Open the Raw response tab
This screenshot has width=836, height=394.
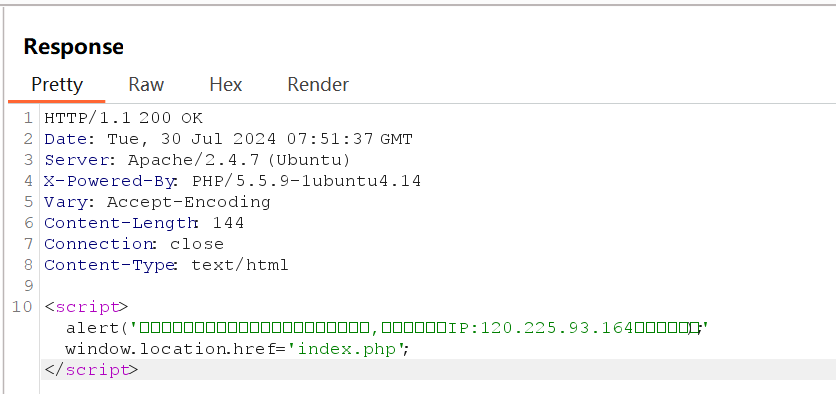(x=146, y=85)
